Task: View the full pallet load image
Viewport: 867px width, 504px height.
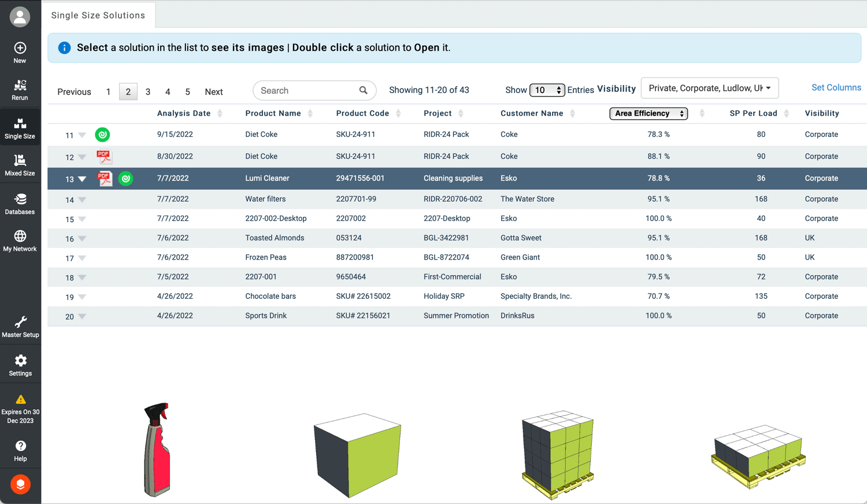Action: click(558, 455)
